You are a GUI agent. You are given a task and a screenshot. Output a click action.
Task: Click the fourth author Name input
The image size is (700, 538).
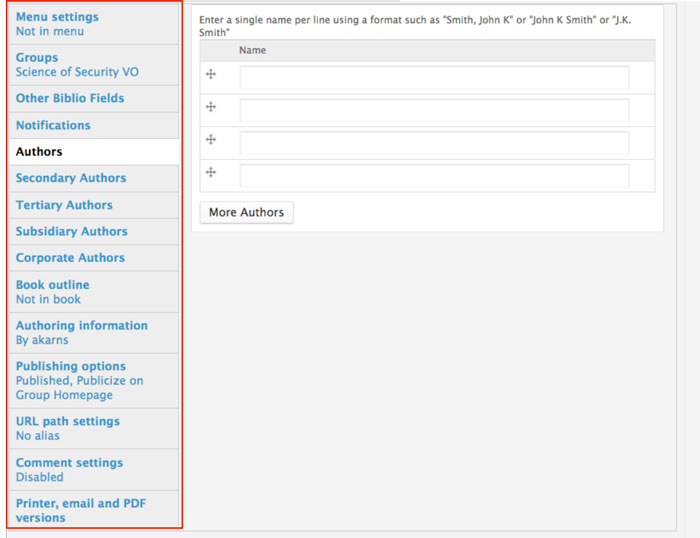pyautogui.click(x=434, y=176)
